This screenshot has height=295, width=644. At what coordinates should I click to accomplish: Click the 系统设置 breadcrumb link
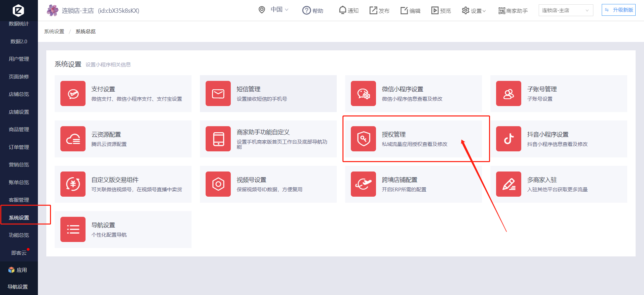coord(54,31)
